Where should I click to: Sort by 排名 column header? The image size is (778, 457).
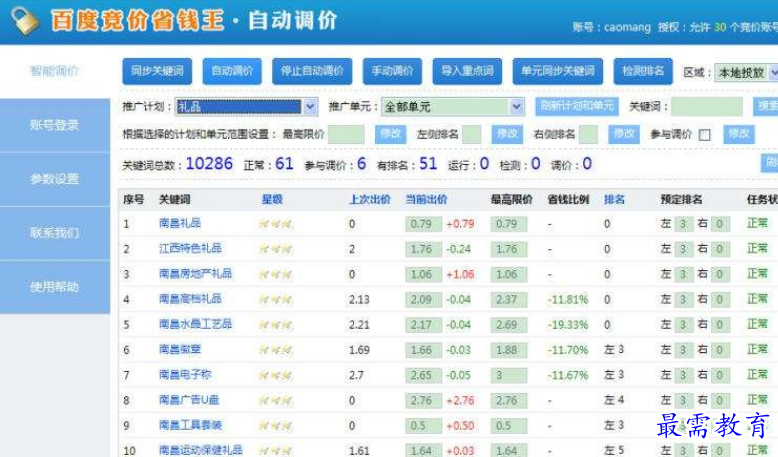click(x=614, y=199)
